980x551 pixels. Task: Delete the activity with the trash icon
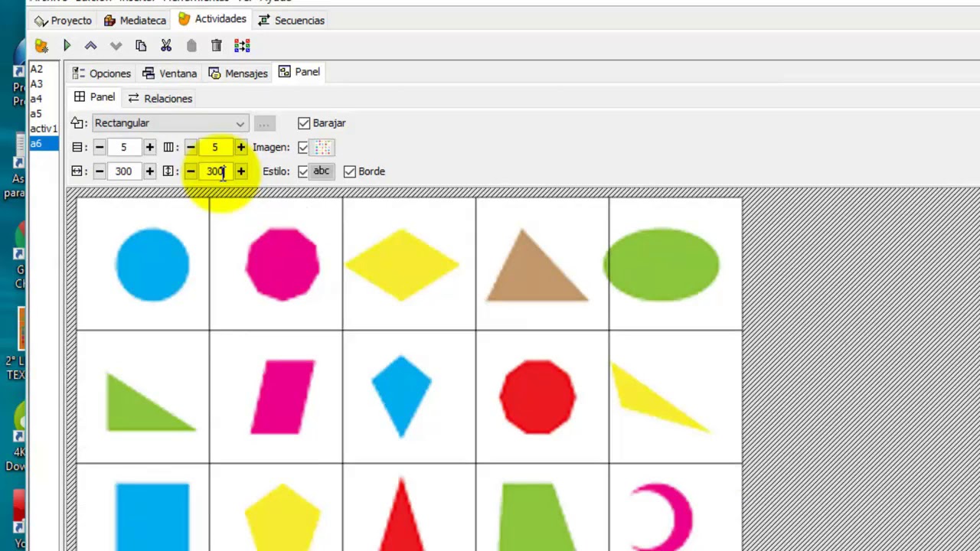(217, 46)
